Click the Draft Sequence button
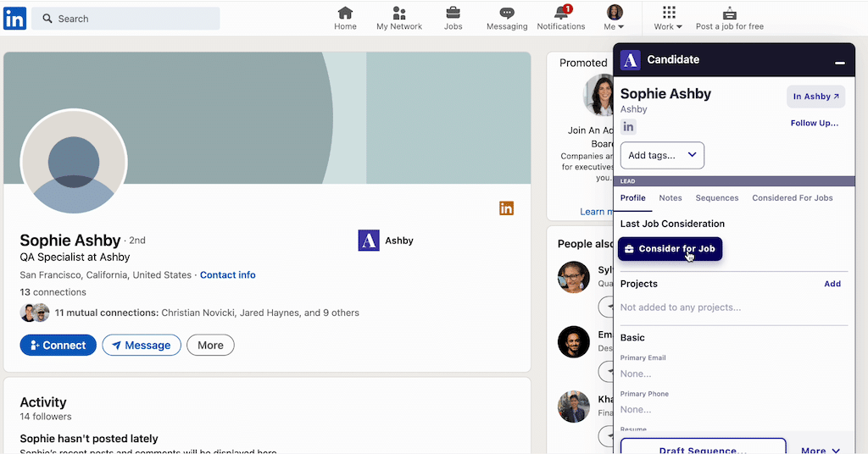The width and height of the screenshot is (868, 454). click(703, 447)
